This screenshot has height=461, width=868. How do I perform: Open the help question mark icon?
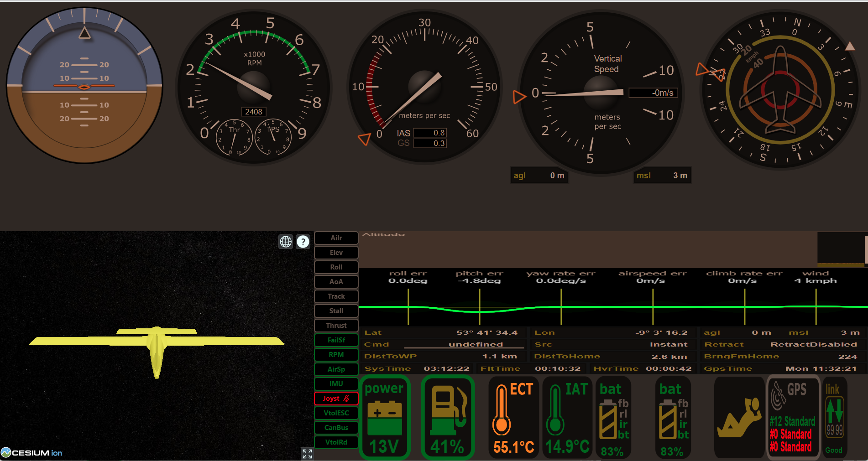pyautogui.click(x=303, y=242)
